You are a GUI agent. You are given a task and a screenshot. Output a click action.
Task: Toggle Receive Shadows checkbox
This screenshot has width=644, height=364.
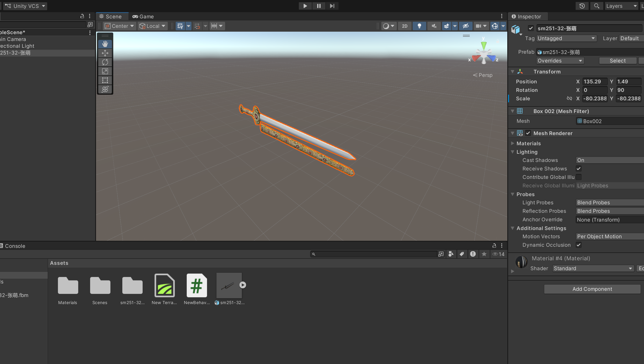[578, 168]
